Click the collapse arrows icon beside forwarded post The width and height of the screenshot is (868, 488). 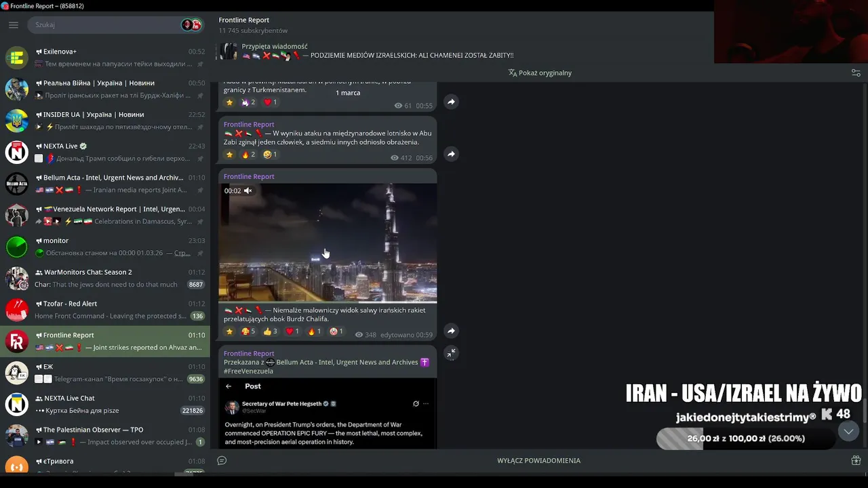451,353
